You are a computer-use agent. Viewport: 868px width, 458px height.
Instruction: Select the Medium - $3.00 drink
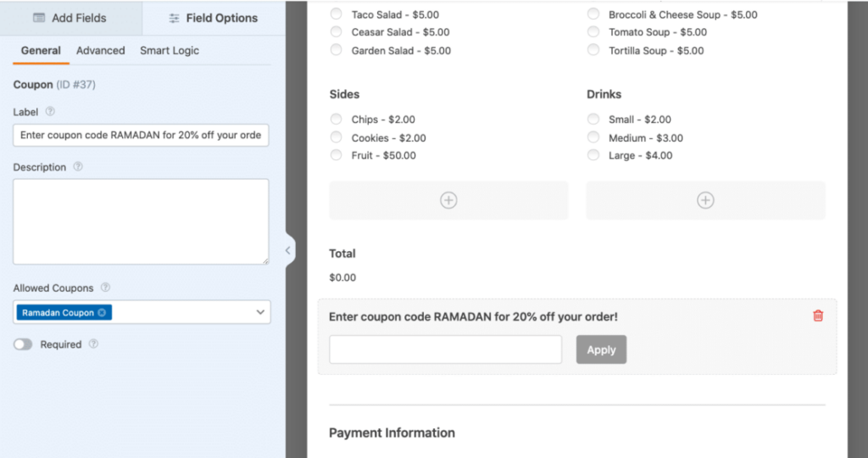pyautogui.click(x=593, y=137)
